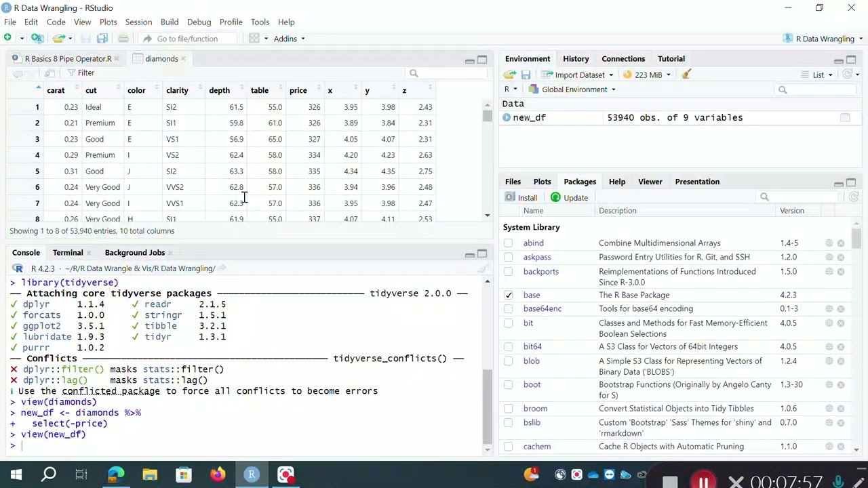868x488 pixels.
Task: Click the Refresh packages list icon
Action: tap(853, 197)
